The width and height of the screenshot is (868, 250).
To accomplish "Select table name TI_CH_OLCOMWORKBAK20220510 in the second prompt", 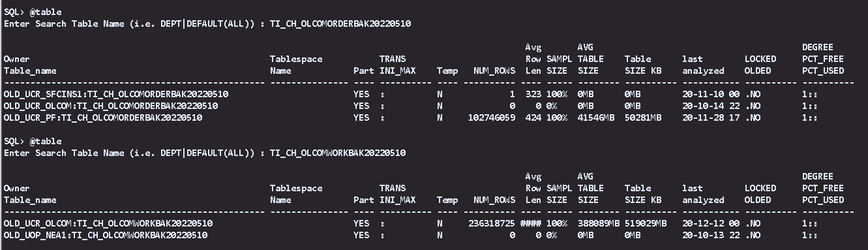I will [x=337, y=153].
